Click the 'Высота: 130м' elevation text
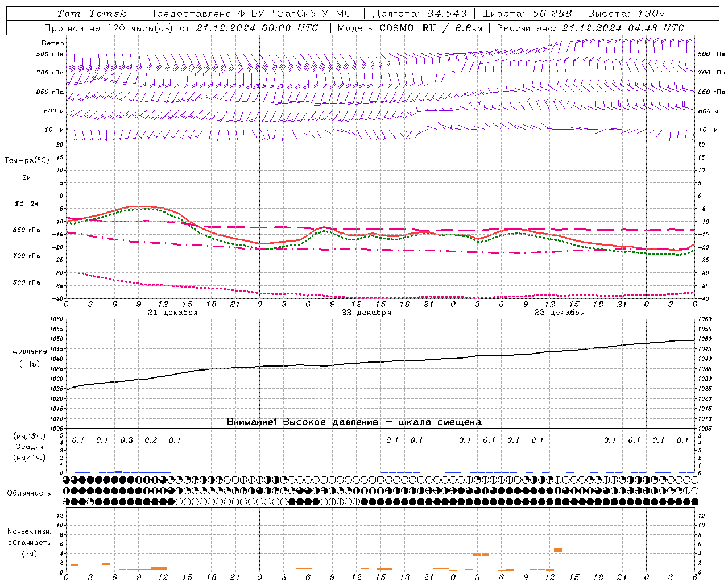The width and height of the screenshot is (728, 582). [x=626, y=14]
